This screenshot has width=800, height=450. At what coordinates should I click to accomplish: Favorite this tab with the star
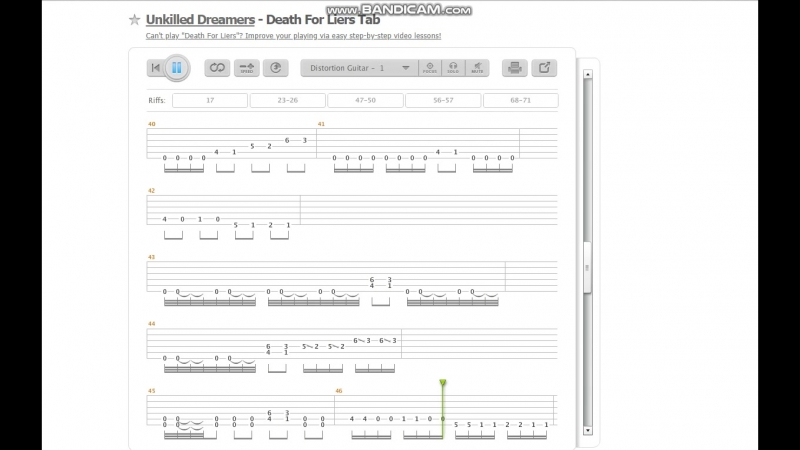click(x=135, y=20)
